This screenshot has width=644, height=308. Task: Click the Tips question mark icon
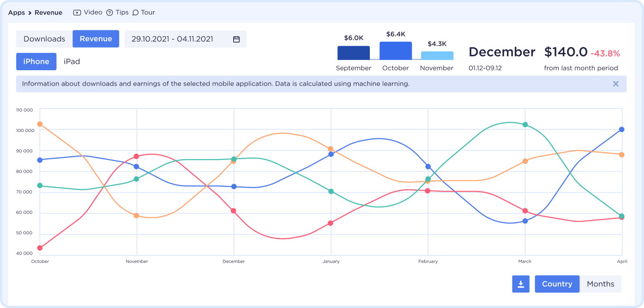[x=109, y=12]
